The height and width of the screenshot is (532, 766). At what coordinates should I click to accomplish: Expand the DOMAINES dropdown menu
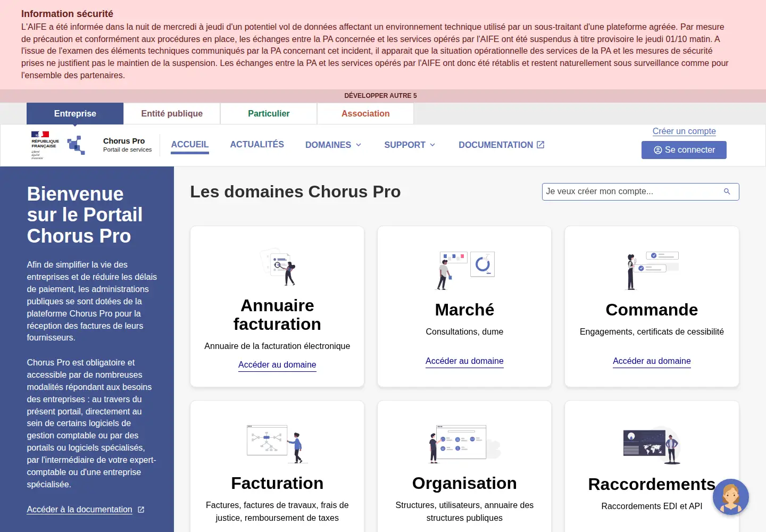pos(334,145)
